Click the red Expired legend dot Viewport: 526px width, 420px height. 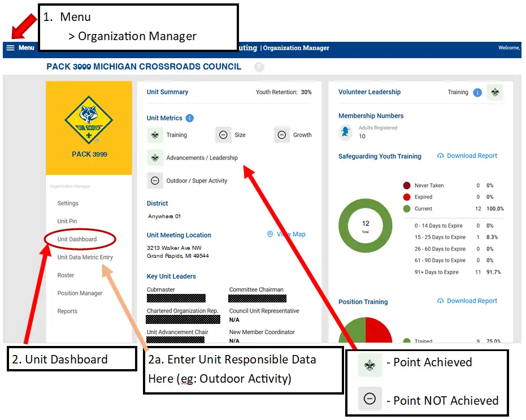[407, 197]
